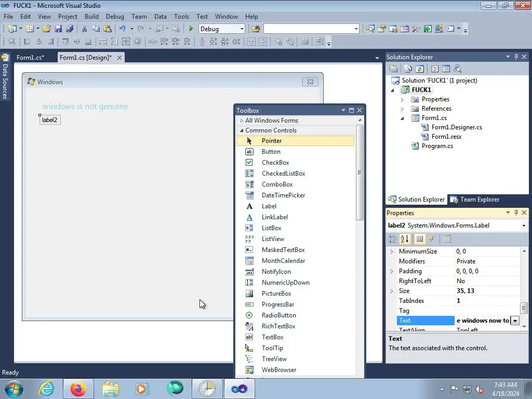Click Refresh icon in Solution Explorer toolbar
The height and width of the screenshot is (399, 532).
(x=420, y=69)
